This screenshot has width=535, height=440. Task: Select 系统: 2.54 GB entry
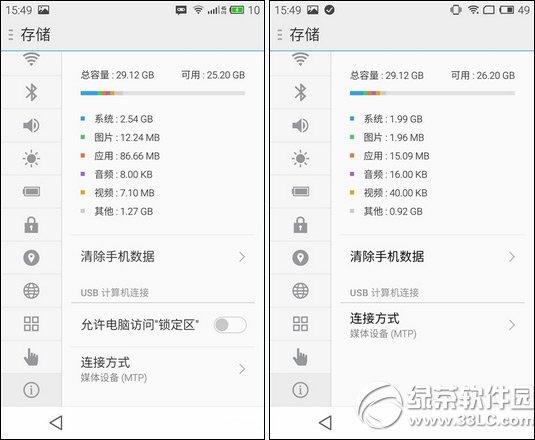pos(117,119)
